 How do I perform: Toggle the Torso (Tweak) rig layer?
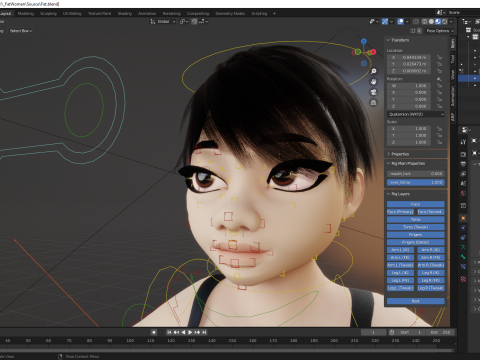pos(416,227)
